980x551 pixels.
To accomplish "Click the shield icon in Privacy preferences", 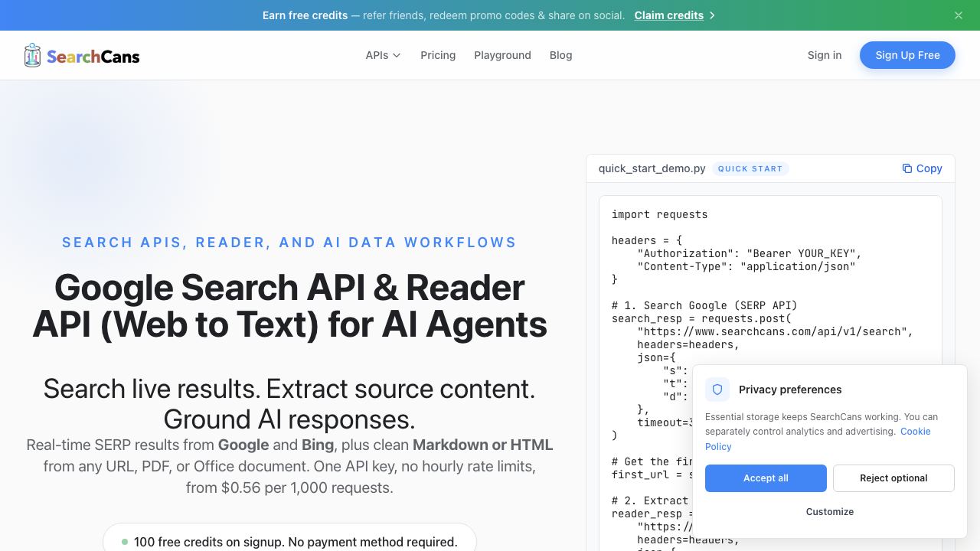I will [x=717, y=390].
